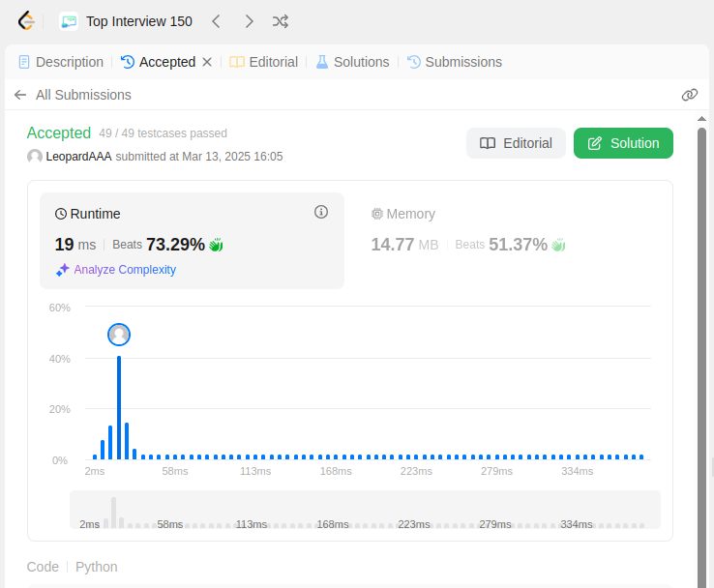This screenshot has height=588, width=714.
Task: Click the '19 ms' runtime value
Action: click(75, 245)
